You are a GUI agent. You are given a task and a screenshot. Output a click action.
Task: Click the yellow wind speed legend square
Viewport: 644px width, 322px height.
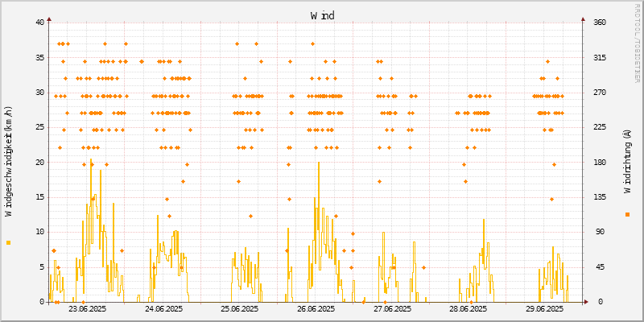(x=8, y=242)
